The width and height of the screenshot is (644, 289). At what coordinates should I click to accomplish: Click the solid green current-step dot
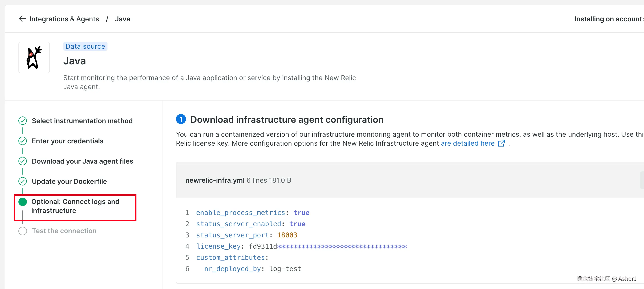point(22,202)
